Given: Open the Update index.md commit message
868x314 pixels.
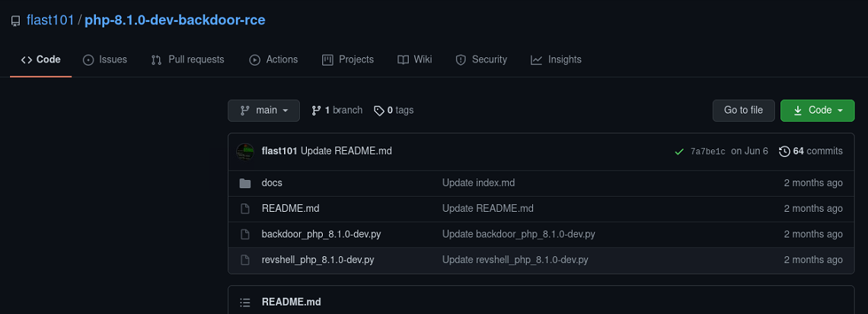Looking at the screenshot, I should [x=478, y=183].
